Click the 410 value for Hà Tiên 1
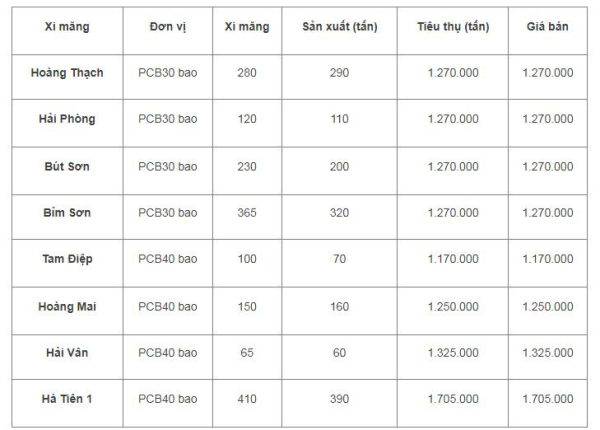600x430 pixels. 248,399
